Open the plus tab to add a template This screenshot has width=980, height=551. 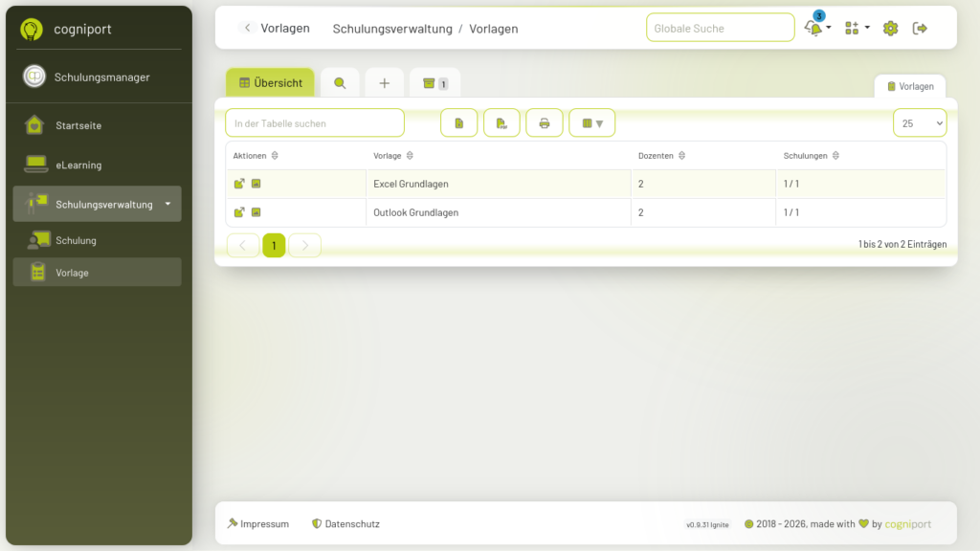[x=385, y=83]
